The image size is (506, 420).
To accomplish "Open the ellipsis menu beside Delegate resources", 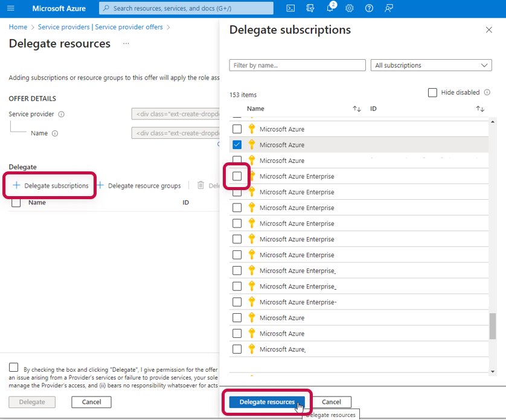I will tap(126, 44).
